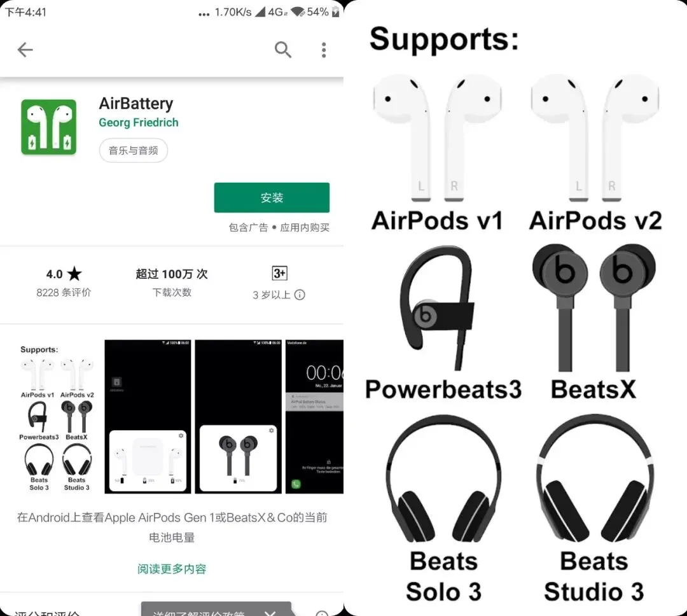This screenshot has height=616, width=687.
Task: Open the Supports devices screenshot thumbnail
Action: pos(57,417)
